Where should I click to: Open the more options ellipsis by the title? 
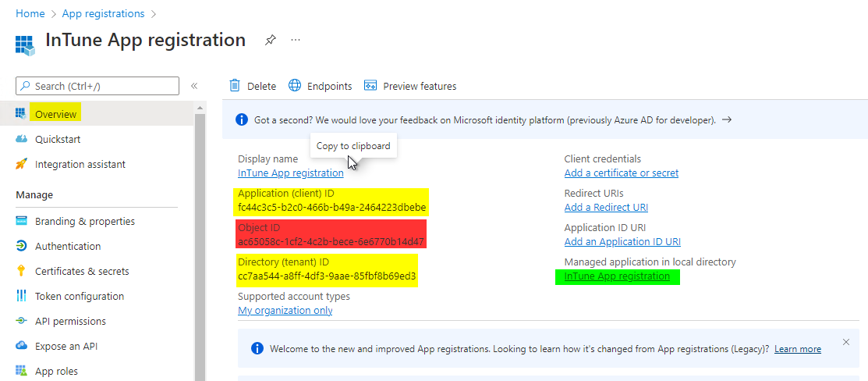[x=296, y=40]
